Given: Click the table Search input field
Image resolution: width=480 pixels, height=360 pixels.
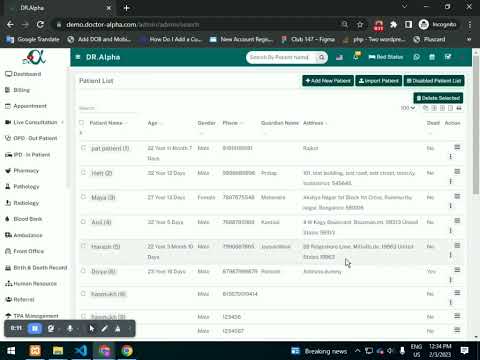Looking at the screenshot, I should (x=107, y=108).
